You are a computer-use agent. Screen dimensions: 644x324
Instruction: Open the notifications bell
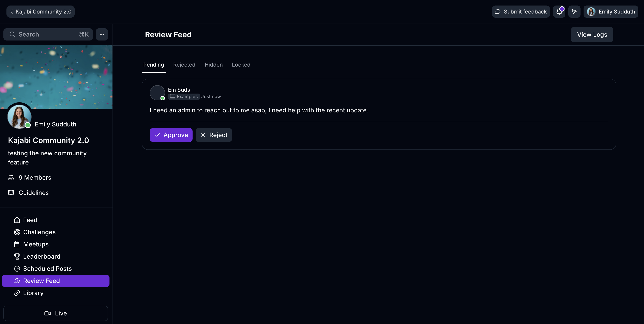(x=559, y=11)
